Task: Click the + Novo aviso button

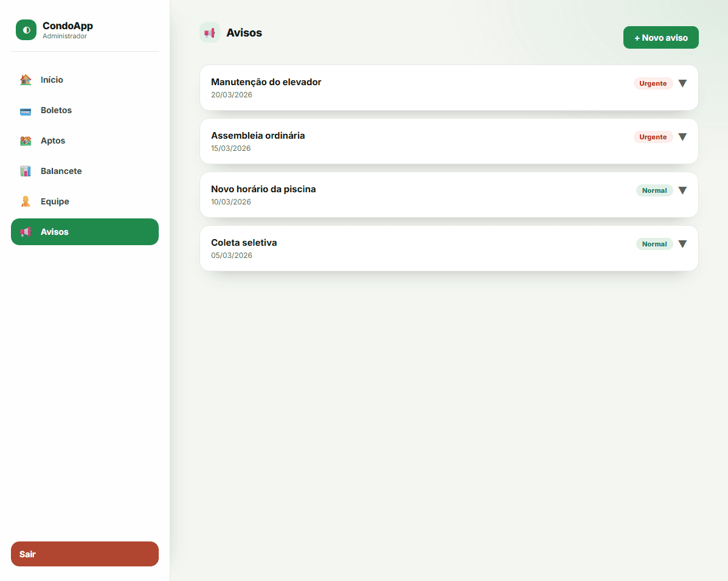Action: point(660,38)
